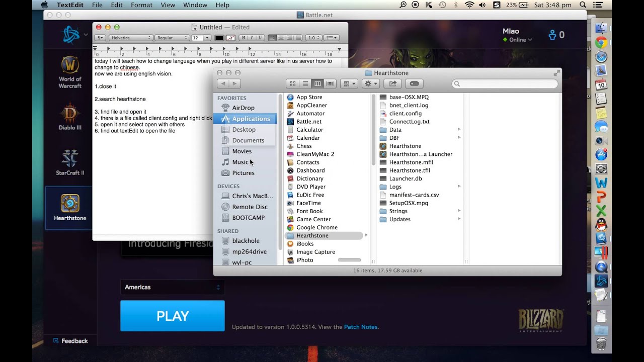The width and height of the screenshot is (644, 362).
Task: Select BOOTCAMP device in Finder sidebar
Action: pyautogui.click(x=243, y=218)
